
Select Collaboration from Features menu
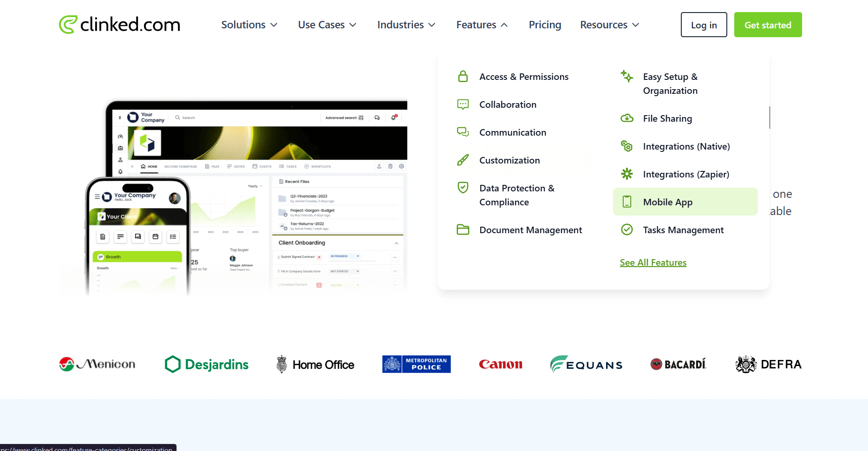coord(508,105)
